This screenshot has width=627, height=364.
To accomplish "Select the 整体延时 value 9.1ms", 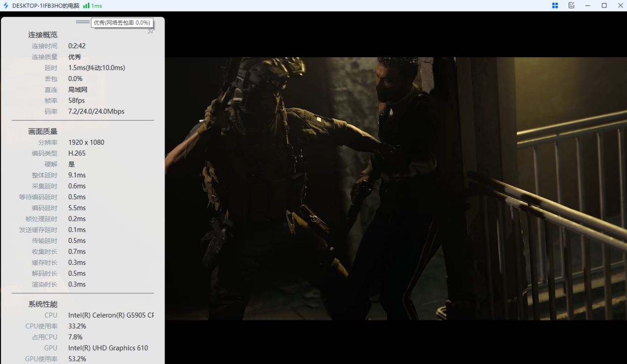I will pos(77,175).
